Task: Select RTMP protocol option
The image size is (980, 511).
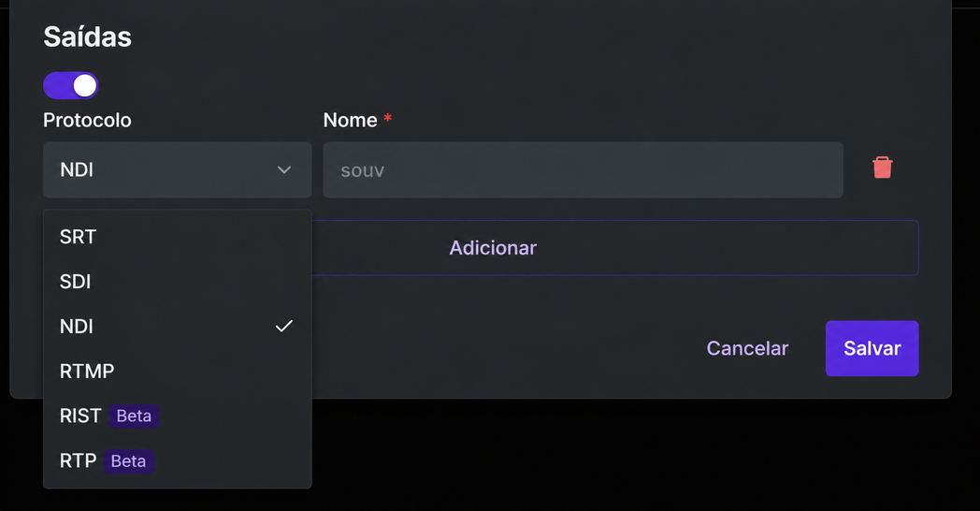Action: (x=178, y=371)
